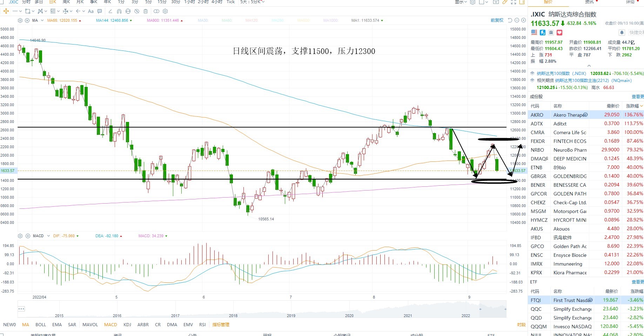Toggle favorite with the red heart icon
This screenshot has width=644, height=336.
pos(559,33)
